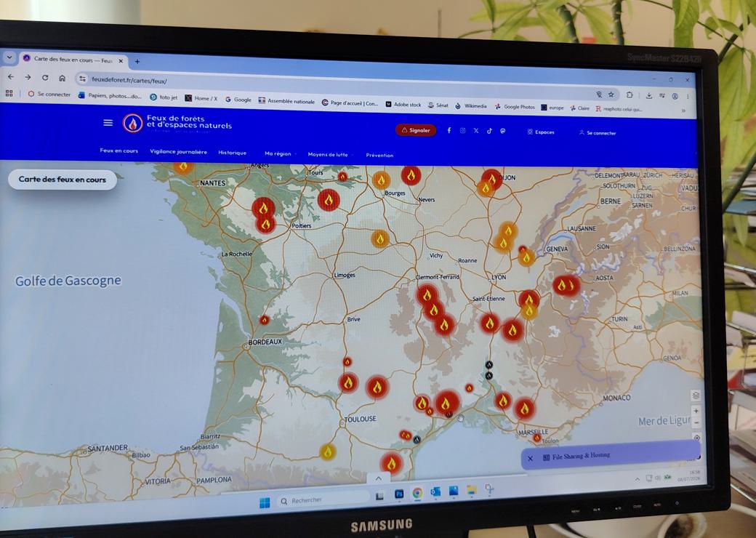
Task: Click the Rechercher taskbar search box
Action: pos(321,500)
